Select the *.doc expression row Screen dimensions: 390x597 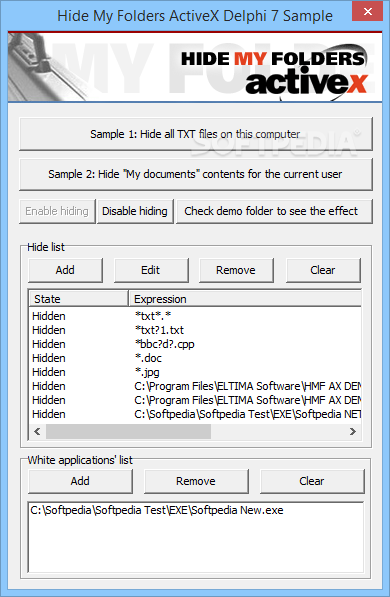coord(195,358)
